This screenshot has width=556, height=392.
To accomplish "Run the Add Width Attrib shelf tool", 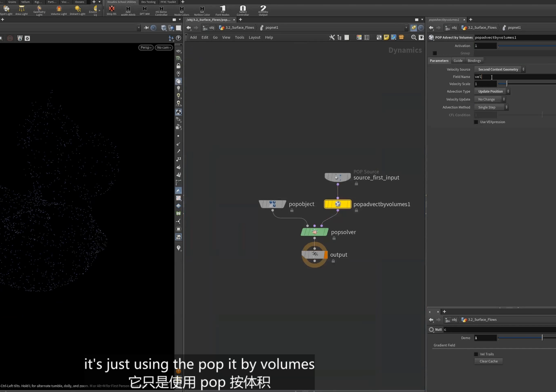I will 128,11.
